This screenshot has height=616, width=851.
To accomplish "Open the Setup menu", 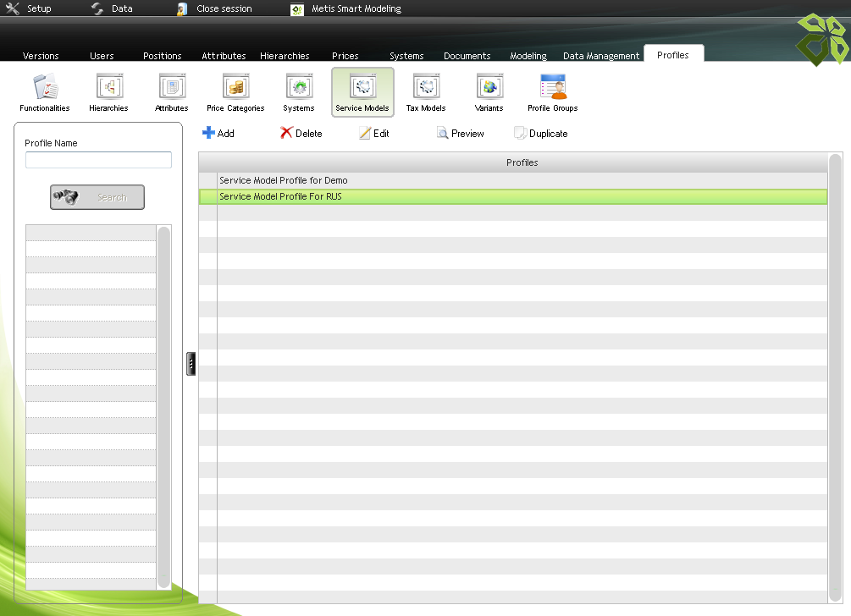I will click(29, 8).
